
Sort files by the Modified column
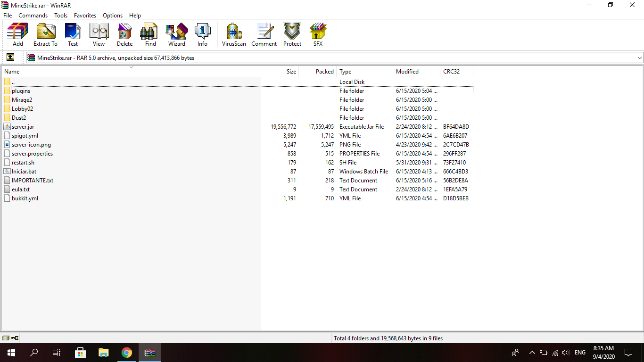tap(417, 72)
